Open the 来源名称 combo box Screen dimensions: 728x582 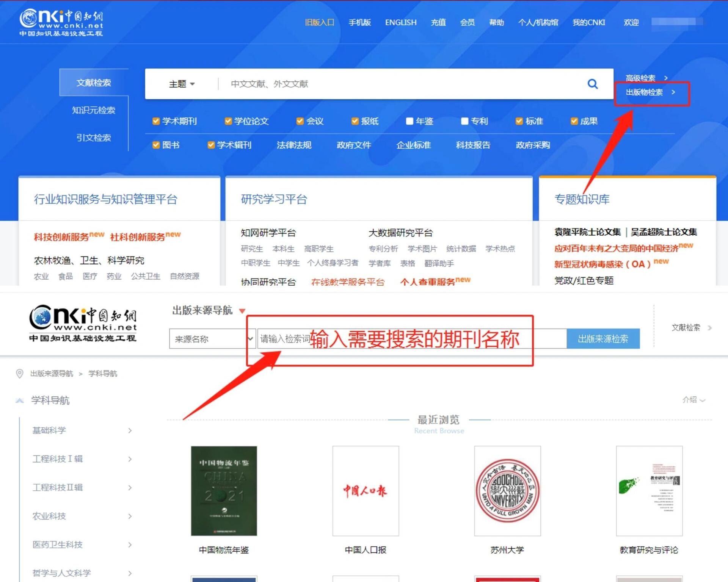pyautogui.click(x=212, y=339)
